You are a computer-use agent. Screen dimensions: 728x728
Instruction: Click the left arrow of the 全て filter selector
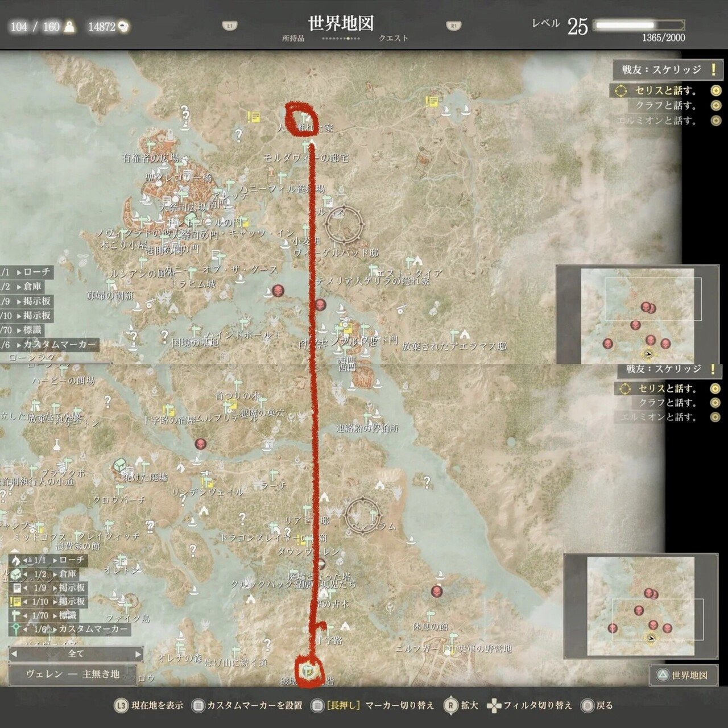[14, 654]
